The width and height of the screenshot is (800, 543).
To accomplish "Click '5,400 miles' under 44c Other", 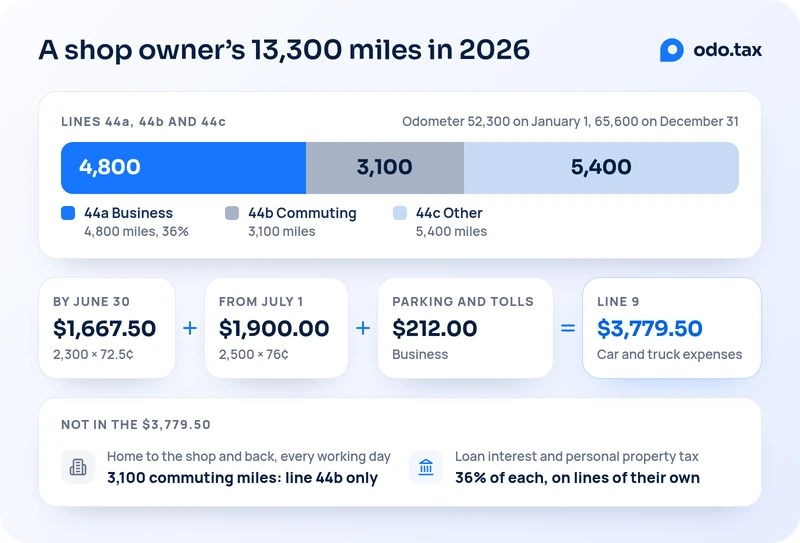I will coord(452,232).
